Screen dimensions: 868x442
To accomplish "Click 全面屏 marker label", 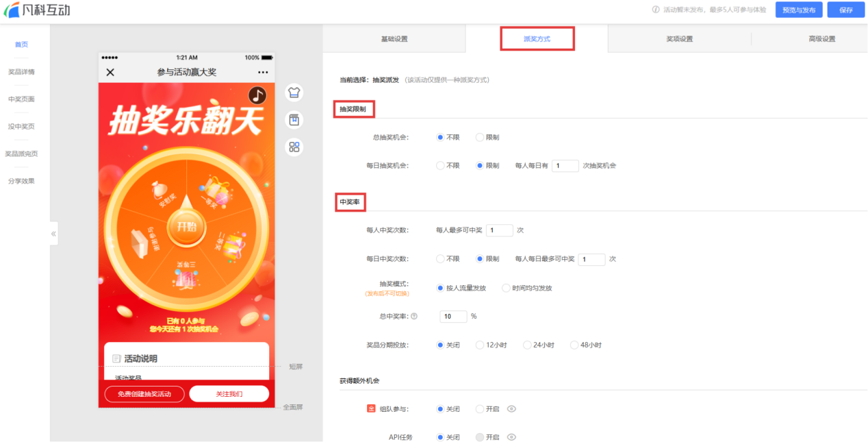I will 293,407.
